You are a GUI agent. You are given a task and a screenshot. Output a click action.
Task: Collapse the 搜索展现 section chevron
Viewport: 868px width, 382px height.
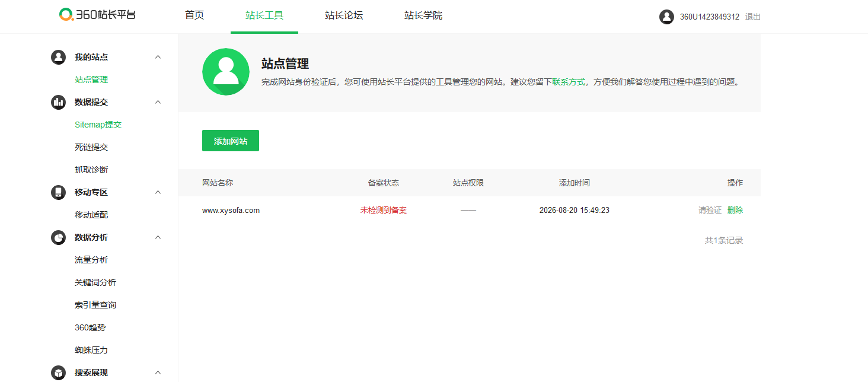click(158, 373)
